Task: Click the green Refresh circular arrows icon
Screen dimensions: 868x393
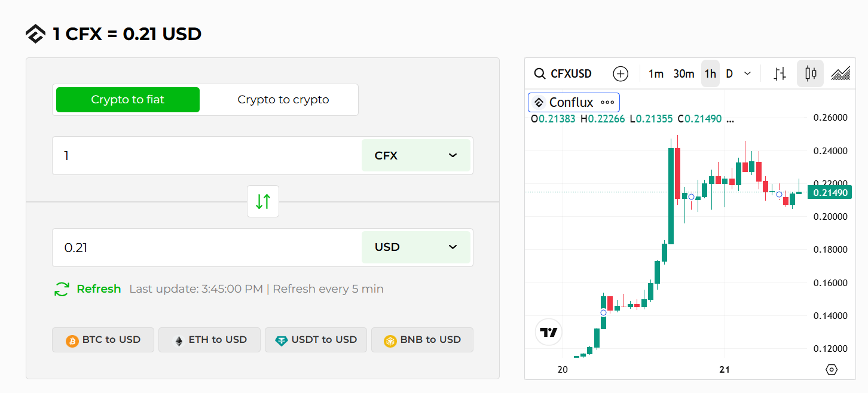Action: tap(60, 288)
